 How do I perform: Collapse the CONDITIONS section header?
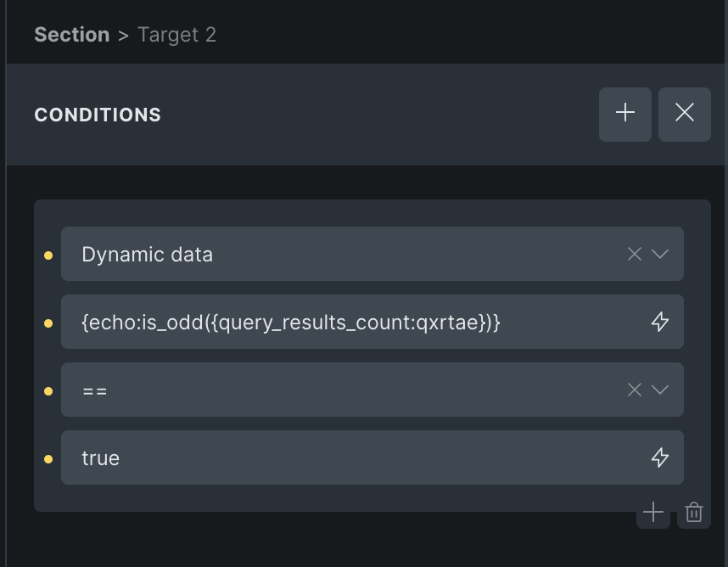98,115
